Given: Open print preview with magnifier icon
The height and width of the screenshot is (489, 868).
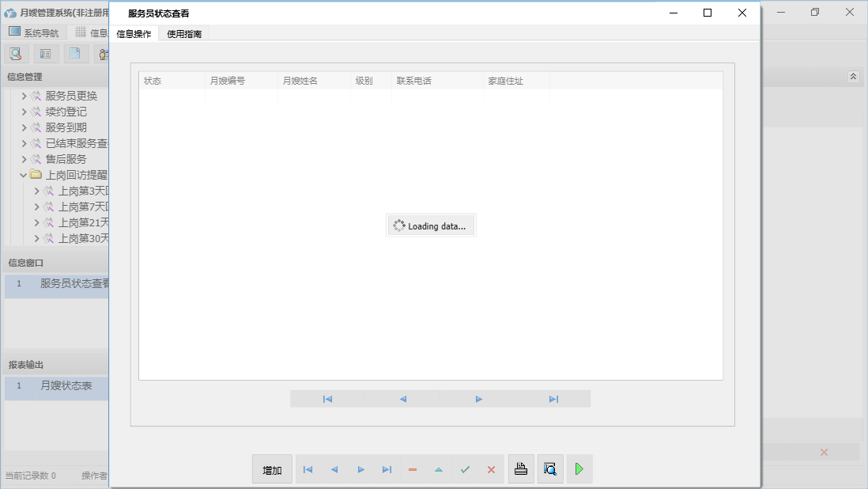Looking at the screenshot, I should [550, 469].
